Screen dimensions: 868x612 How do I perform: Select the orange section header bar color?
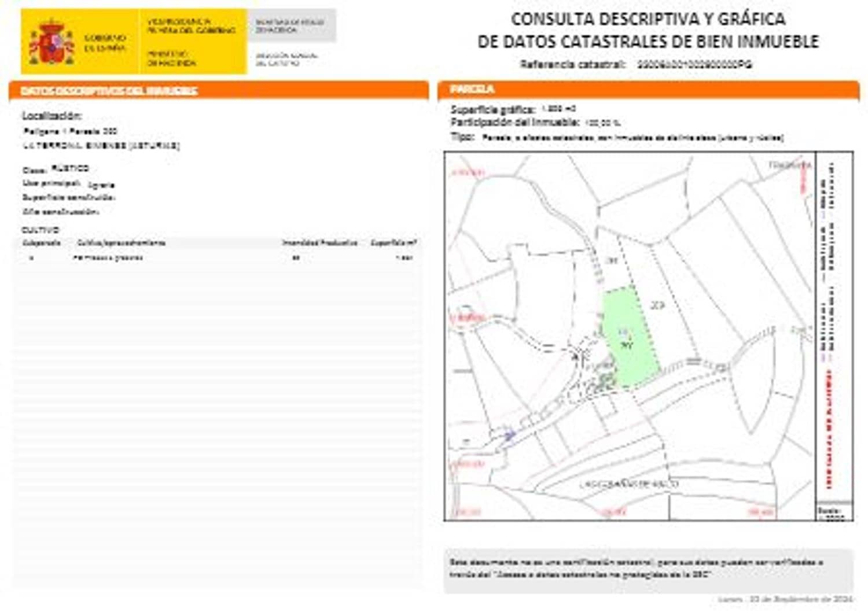coord(220,90)
